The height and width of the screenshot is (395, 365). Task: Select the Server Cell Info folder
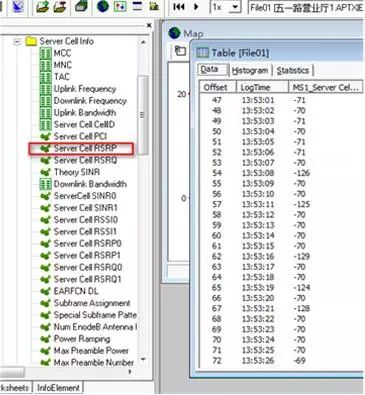click(x=66, y=41)
